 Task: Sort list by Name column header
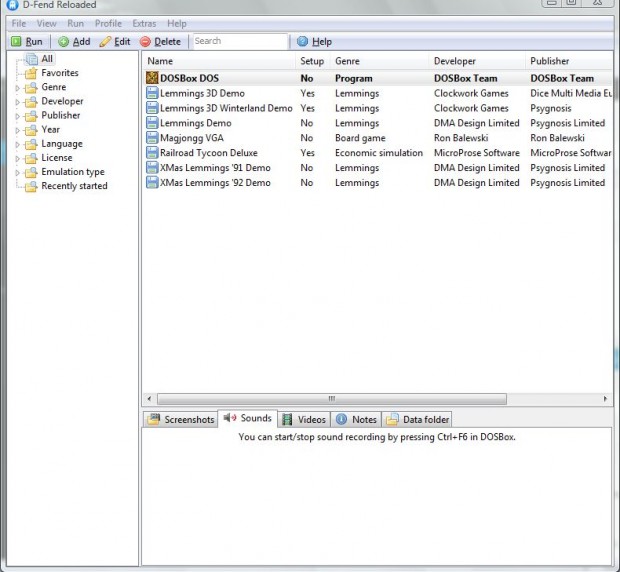click(x=219, y=61)
